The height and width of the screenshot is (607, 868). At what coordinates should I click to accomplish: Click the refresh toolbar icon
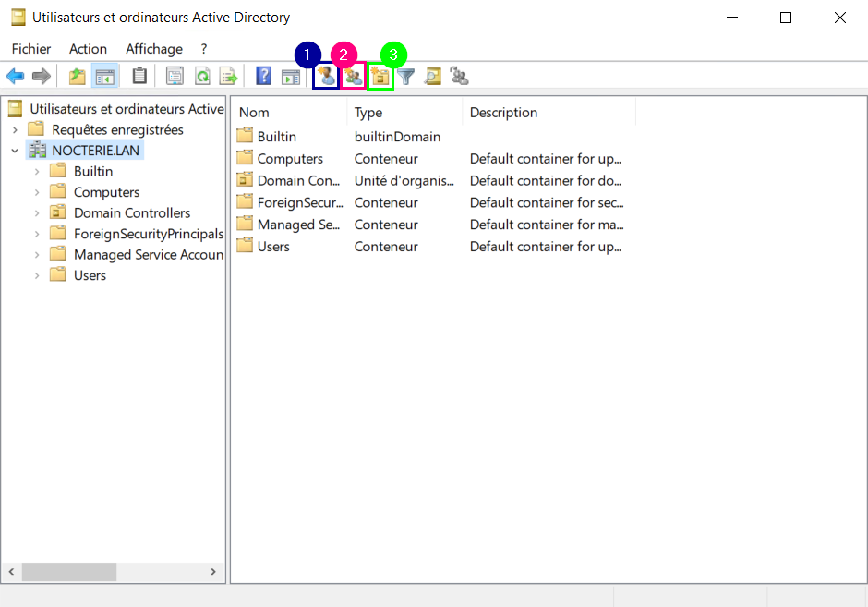[x=201, y=77]
